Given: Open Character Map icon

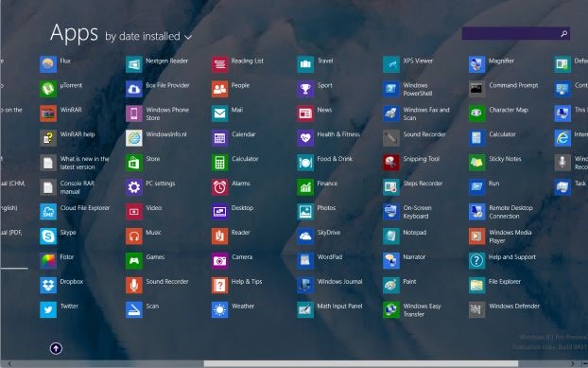Looking at the screenshot, I should click(477, 114).
